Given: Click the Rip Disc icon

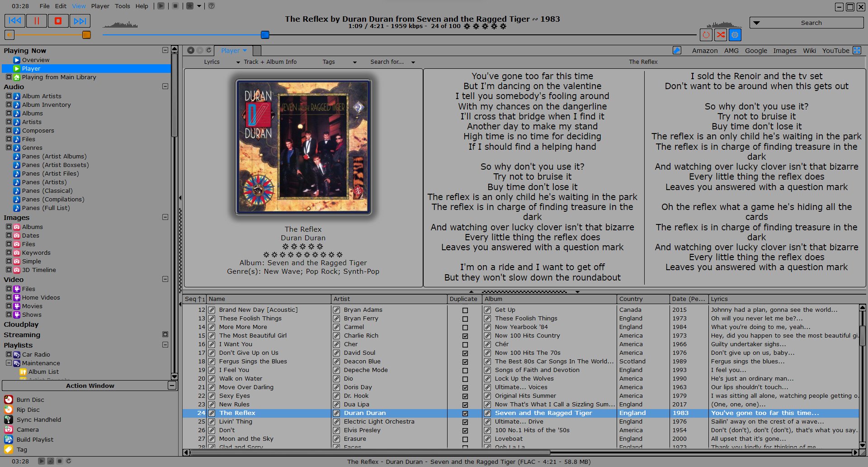Looking at the screenshot, I should click(9, 410).
